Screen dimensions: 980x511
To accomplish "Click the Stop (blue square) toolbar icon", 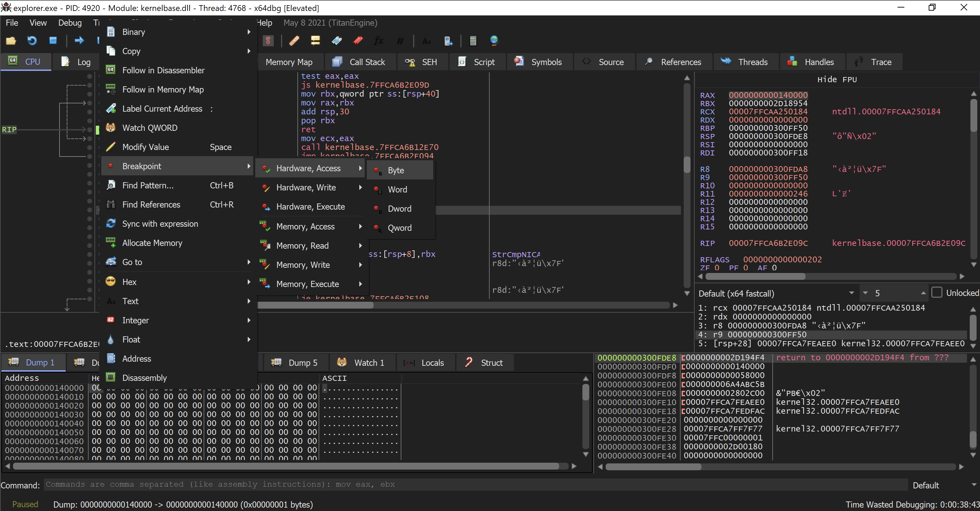I will [53, 40].
